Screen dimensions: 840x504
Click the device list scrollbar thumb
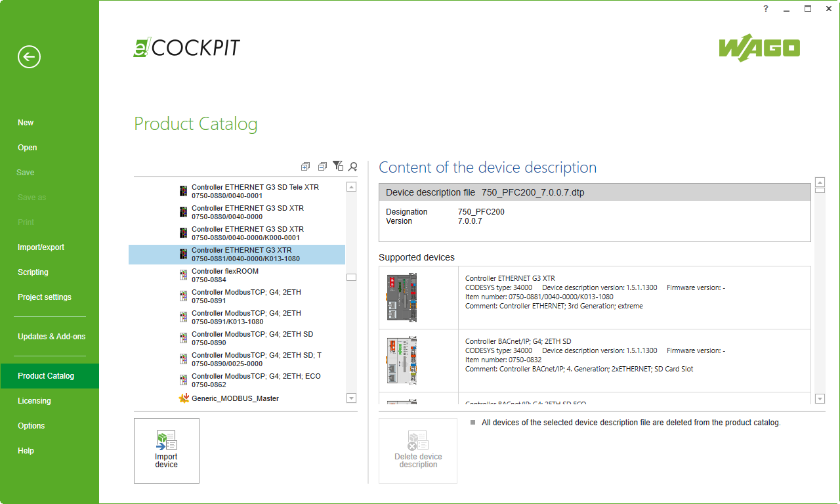[351, 278]
